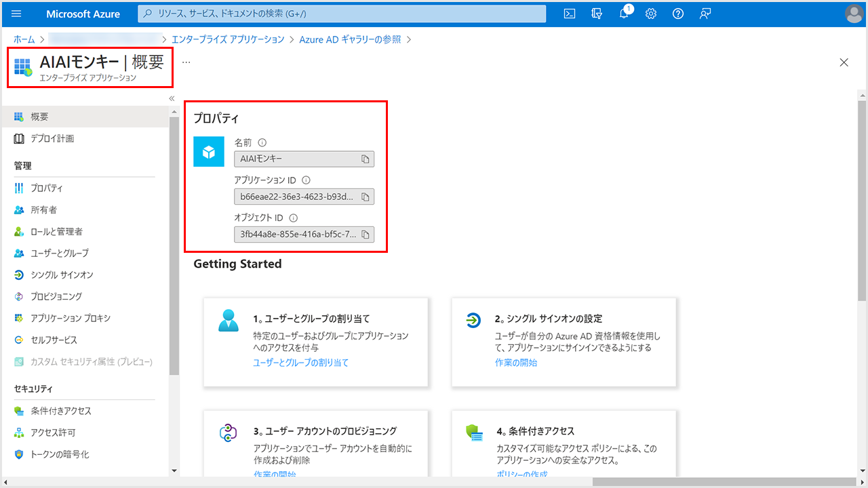Screen dimensions: 868x488
Task: Click the Azure search box
Action: click(342, 14)
